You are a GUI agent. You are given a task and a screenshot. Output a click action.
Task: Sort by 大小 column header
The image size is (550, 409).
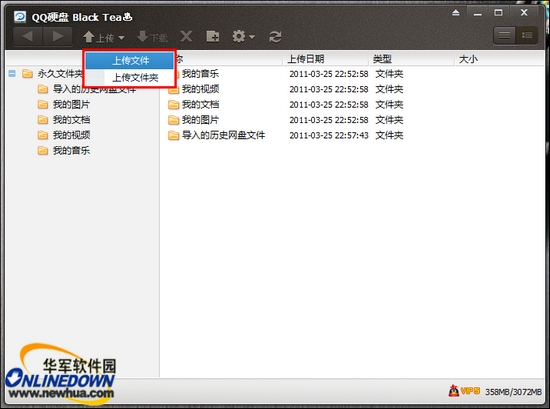(499, 59)
